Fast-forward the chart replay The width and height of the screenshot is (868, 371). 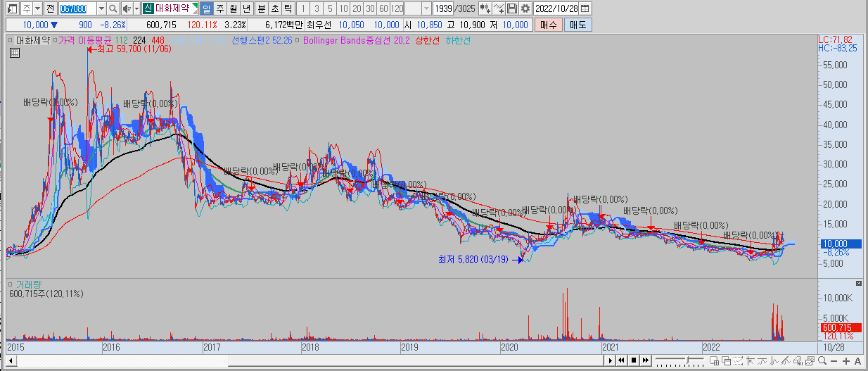click(645, 361)
